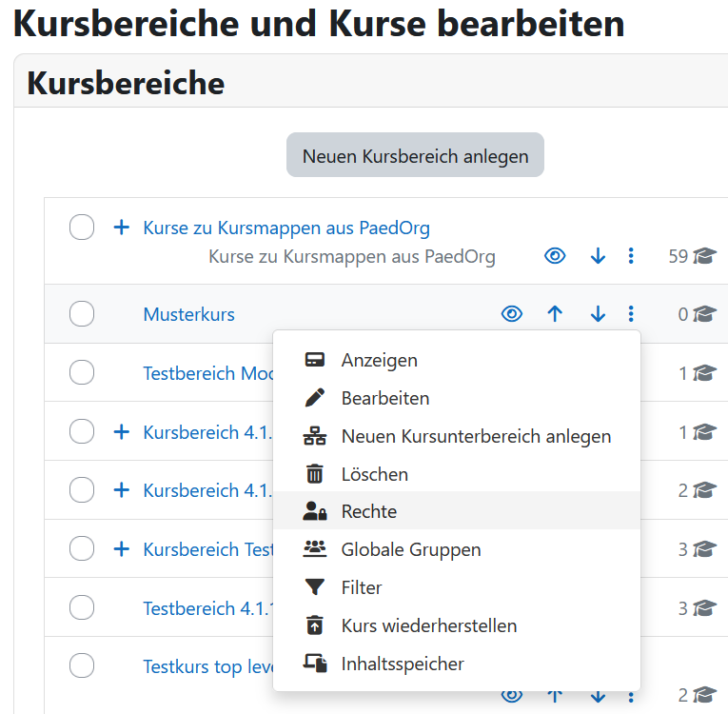Select the Testbereich 4.1.1 checkbox
Viewport: 728px width, 714px height.
82,607
